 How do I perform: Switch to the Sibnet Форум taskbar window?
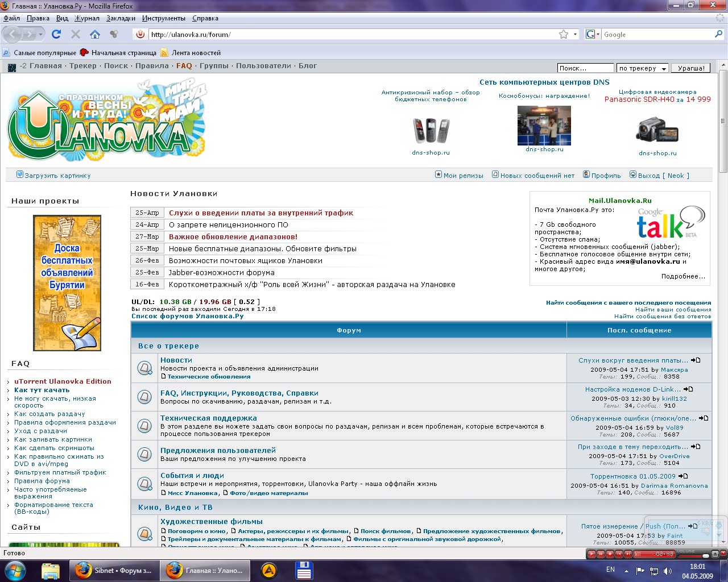(114, 570)
